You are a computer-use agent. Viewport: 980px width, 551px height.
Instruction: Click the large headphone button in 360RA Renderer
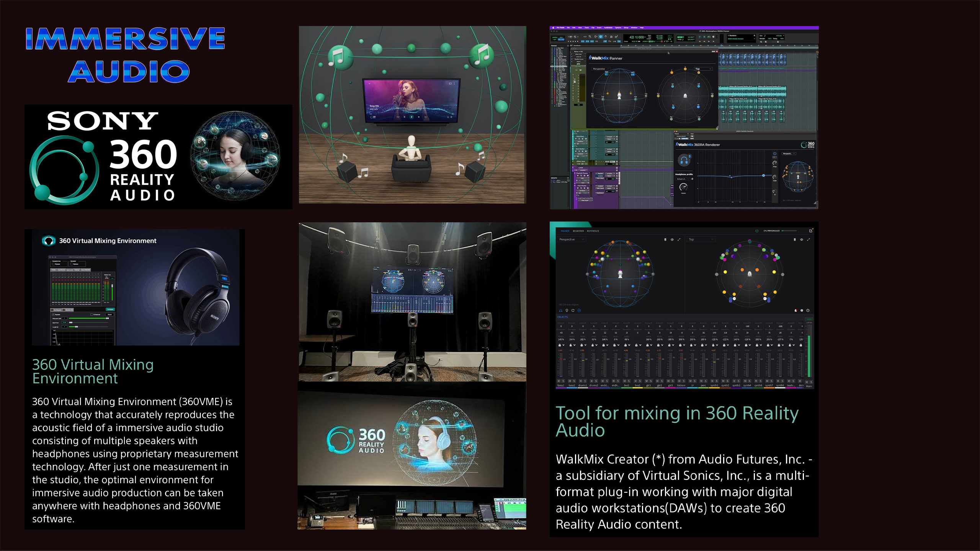[x=684, y=160]
